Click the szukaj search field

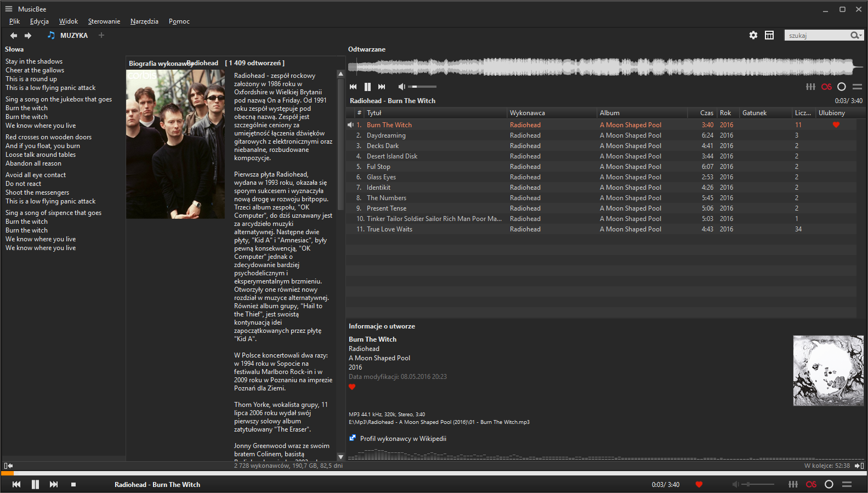click(x=817, y=35)
